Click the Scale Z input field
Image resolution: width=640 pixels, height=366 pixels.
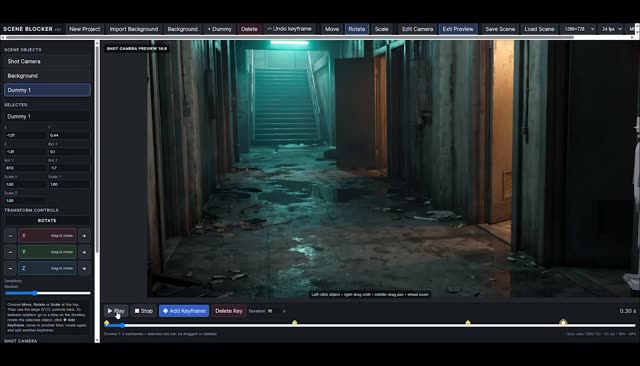[x=25, y=200]
